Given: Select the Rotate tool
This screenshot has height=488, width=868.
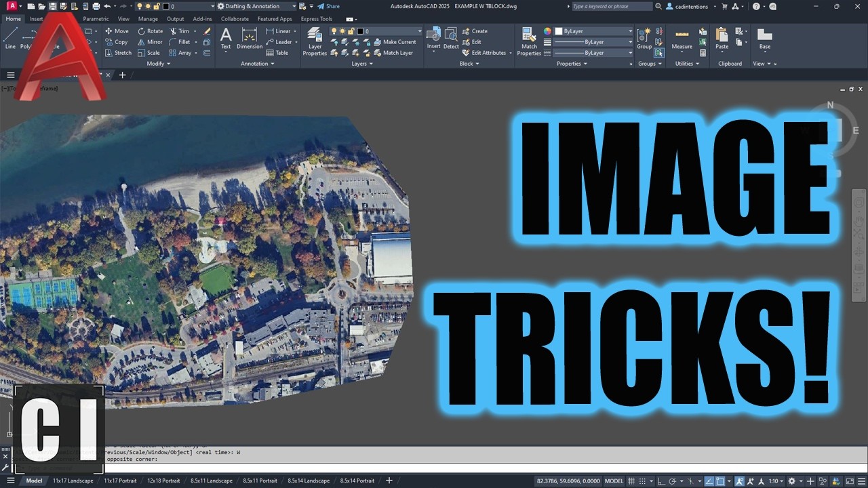Looking at the screenshot, I should 150,31.
